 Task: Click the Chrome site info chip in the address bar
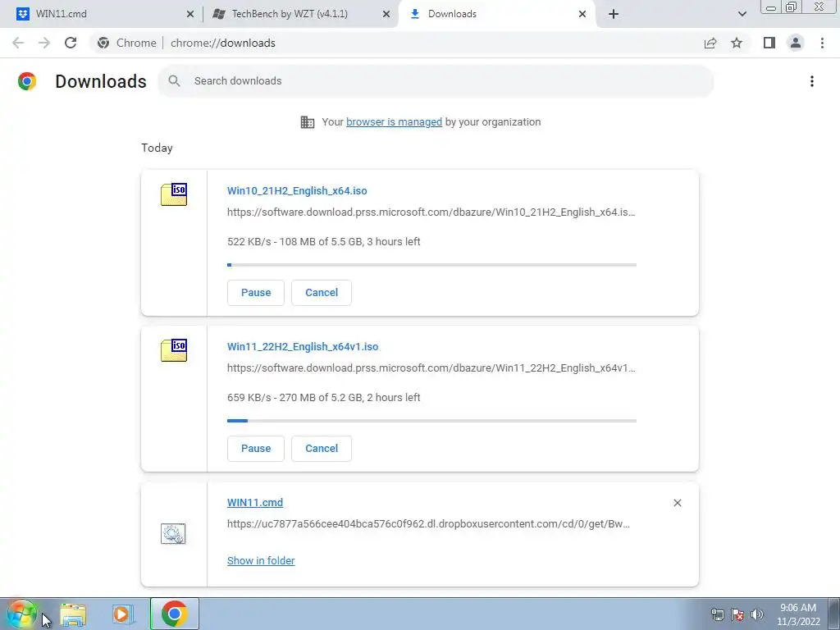point(127,43)
